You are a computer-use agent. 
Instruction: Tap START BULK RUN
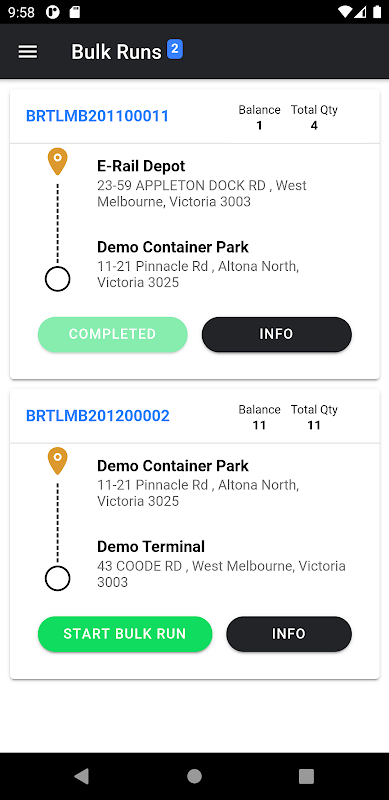tap(125, 634)
